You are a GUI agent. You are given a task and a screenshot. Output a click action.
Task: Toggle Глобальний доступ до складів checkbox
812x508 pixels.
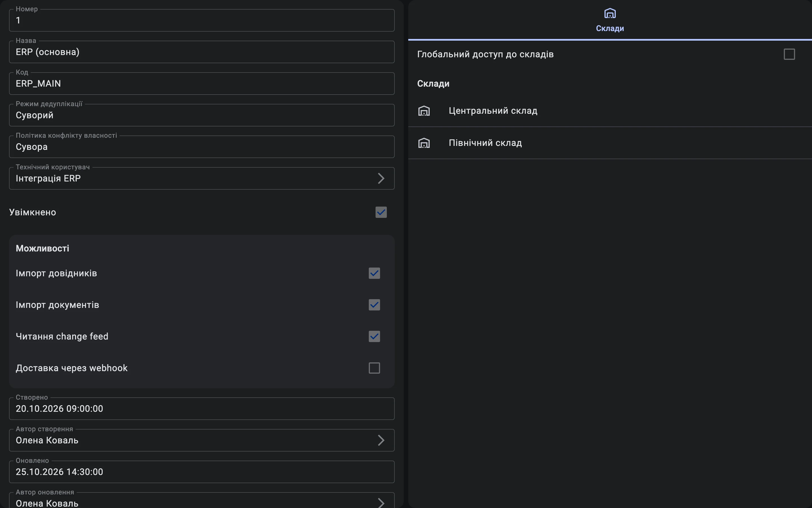(x=789, y=54)
